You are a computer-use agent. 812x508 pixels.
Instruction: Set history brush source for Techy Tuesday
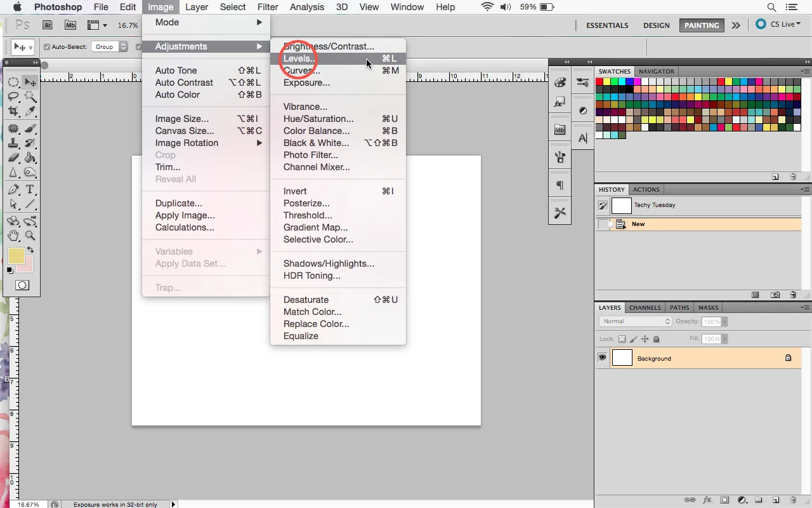tap(603, 205)
